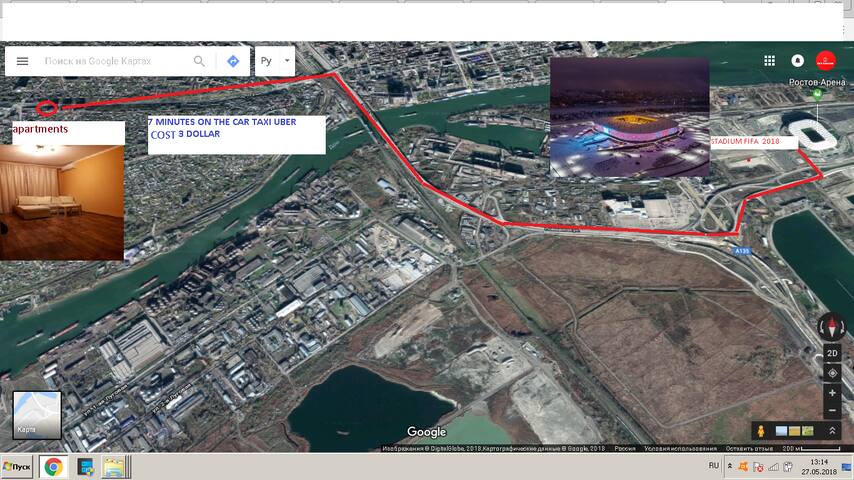Click the RU language indicator in tray
This screenshot has height=480, width=854.
coord(713,466)
